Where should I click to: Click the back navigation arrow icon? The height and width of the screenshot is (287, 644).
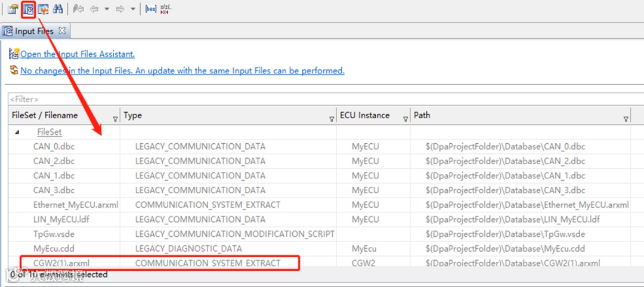(x=94, y=9)
